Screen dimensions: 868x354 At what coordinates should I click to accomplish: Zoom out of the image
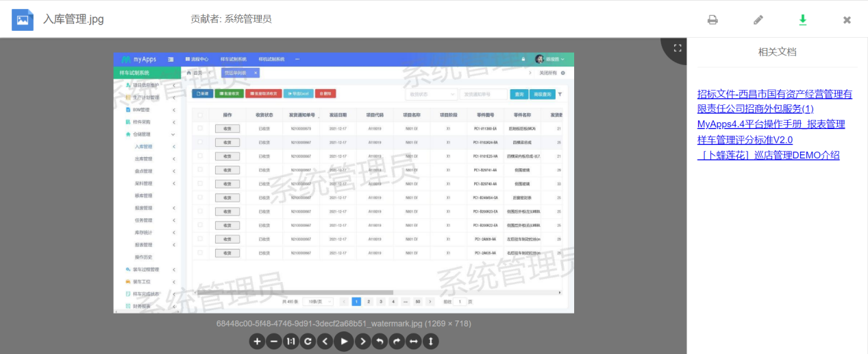click(273, 341)
